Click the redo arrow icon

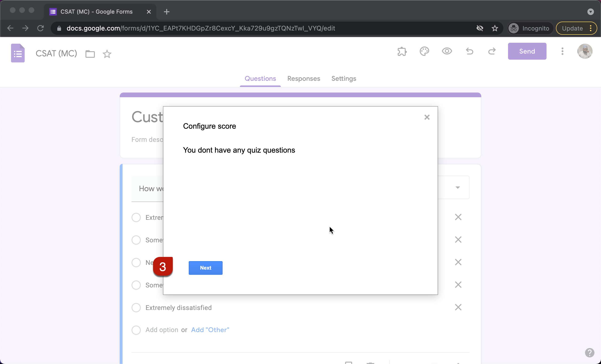click(x=492, y=51)
